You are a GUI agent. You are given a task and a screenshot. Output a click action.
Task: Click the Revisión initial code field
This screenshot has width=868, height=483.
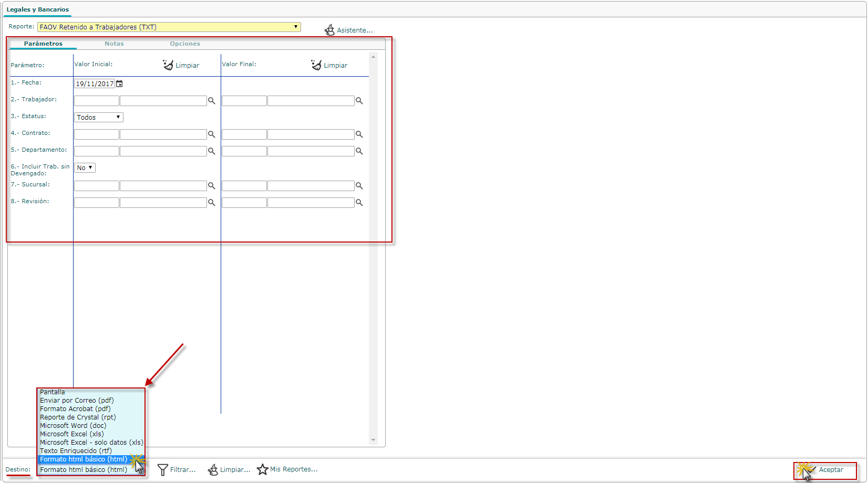97,203
